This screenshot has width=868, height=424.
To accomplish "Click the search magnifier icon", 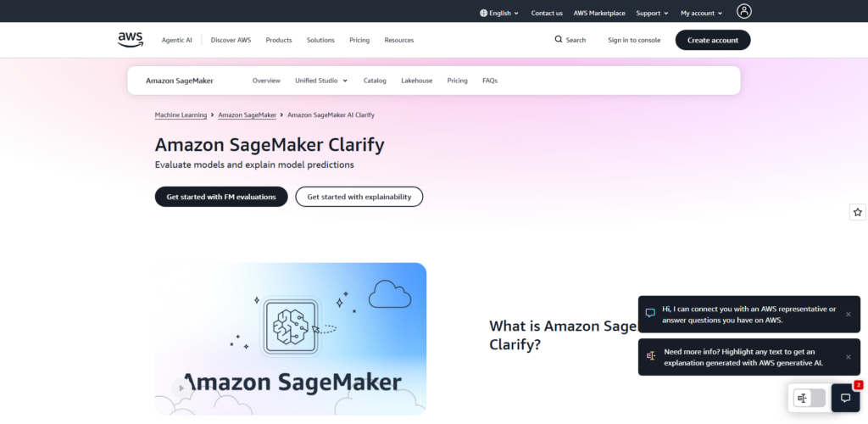I will click(x=559, y=39).
